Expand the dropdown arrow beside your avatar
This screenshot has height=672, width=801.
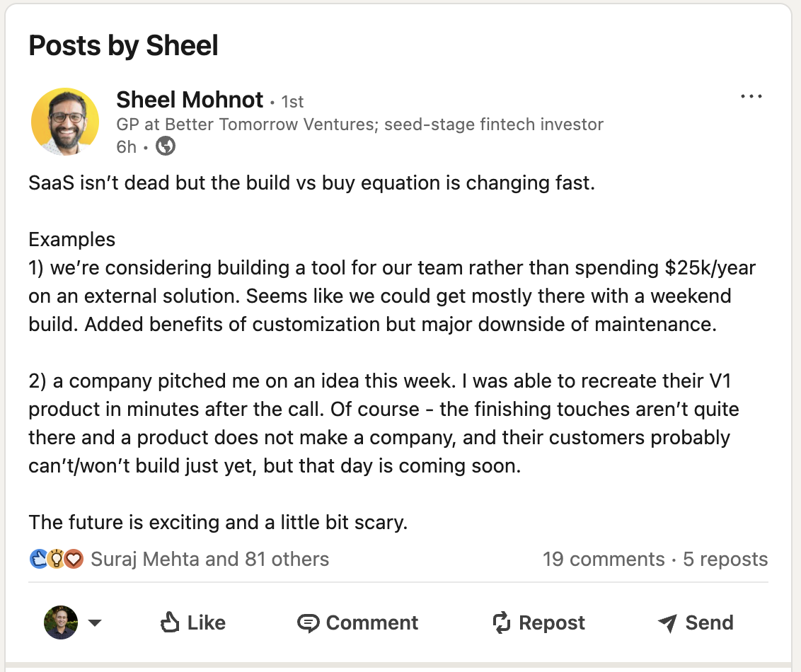95,623
